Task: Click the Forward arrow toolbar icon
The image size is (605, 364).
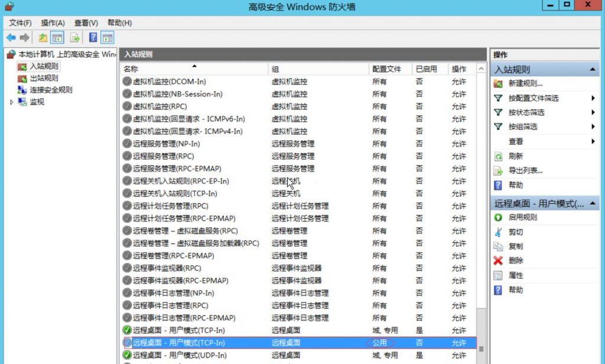Action: pyautogui.click(x=25, y=37)
